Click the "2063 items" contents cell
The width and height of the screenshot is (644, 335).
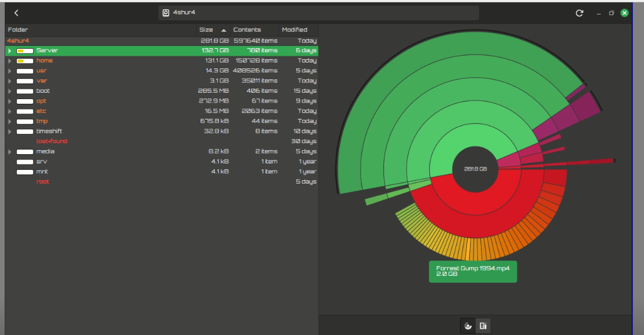click(259, 111)
